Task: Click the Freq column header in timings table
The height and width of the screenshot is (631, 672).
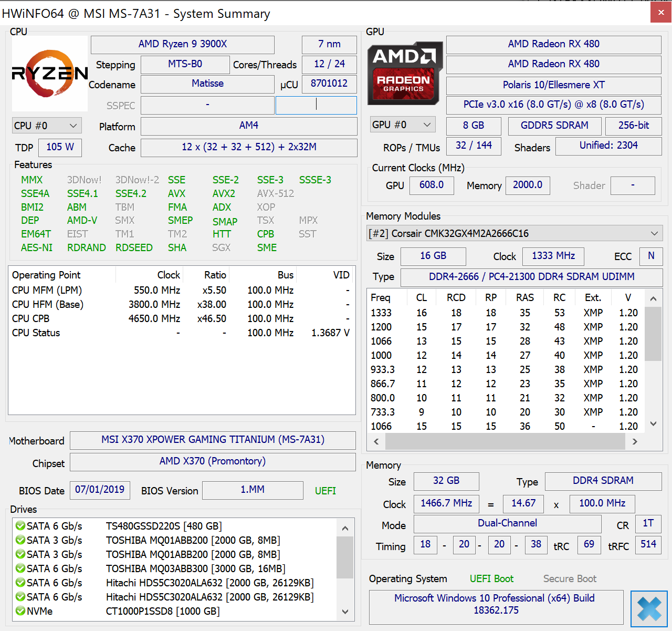Action: pyautogui.click(x=387, y=298)
